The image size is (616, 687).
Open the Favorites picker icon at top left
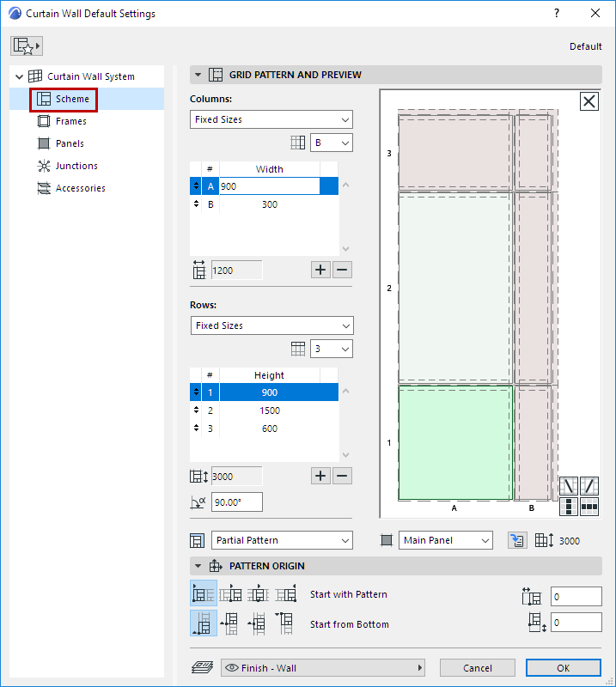click(x=27, y=46)
